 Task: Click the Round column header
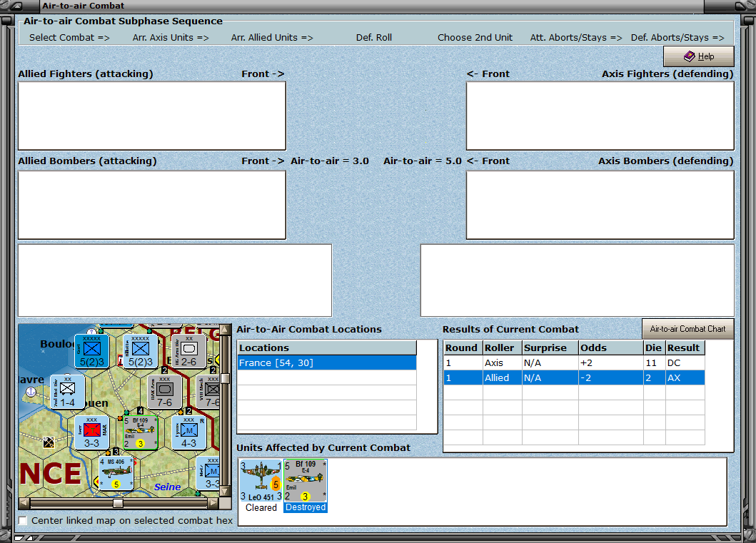(x=463, y=348)
